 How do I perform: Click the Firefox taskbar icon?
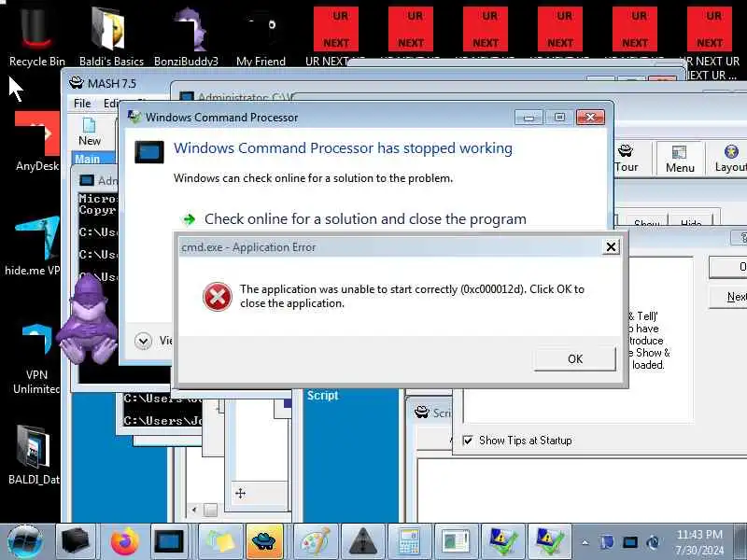pos(124,542)
